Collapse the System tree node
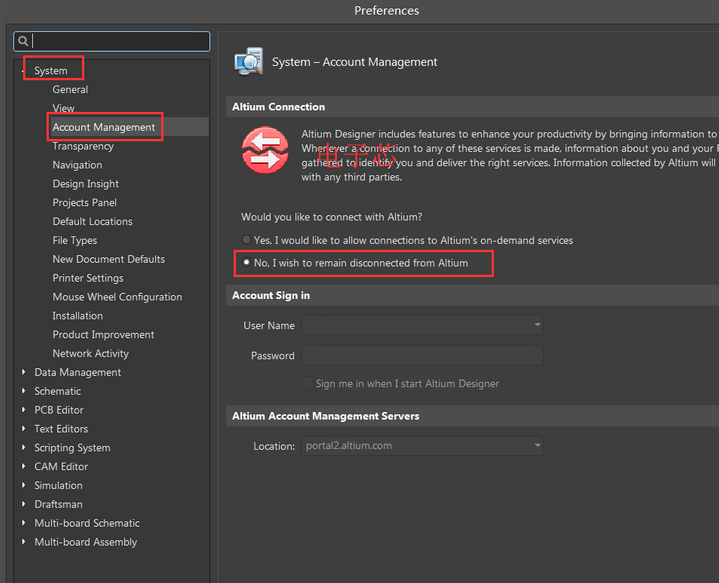The width and height of the screenshot is (719, 583). click(23, 71)
